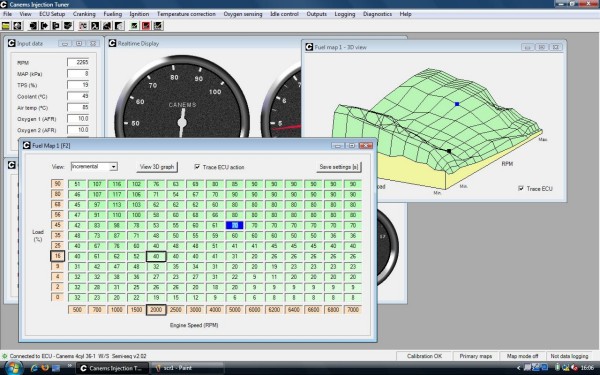
Task: Toggle the Trace ECU action checkbox
Action: coord(197,166)
